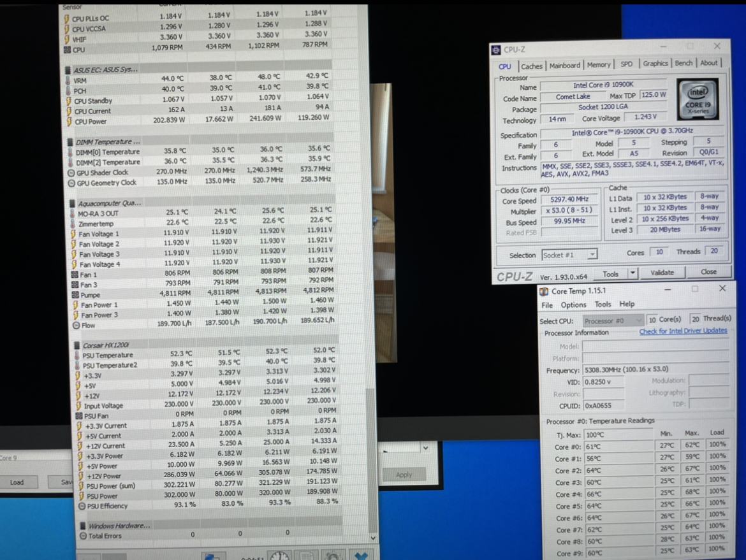Open the Tools menu in Core Temp
This screenshot has height=560, width=746.
tap(603, 305)
